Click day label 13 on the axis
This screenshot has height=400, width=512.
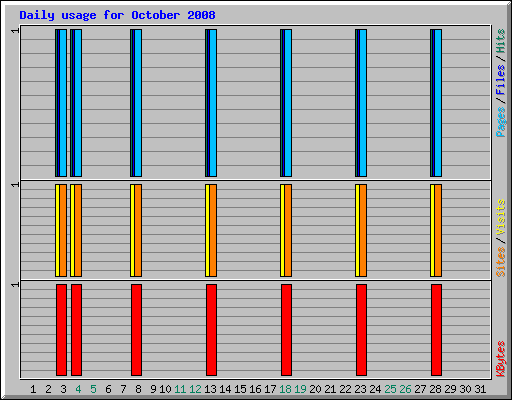(210, 389)
